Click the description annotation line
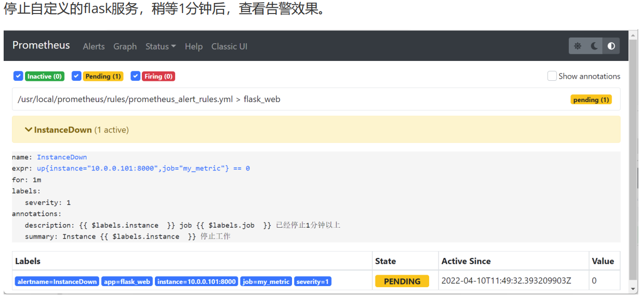 tap(183, 225)
